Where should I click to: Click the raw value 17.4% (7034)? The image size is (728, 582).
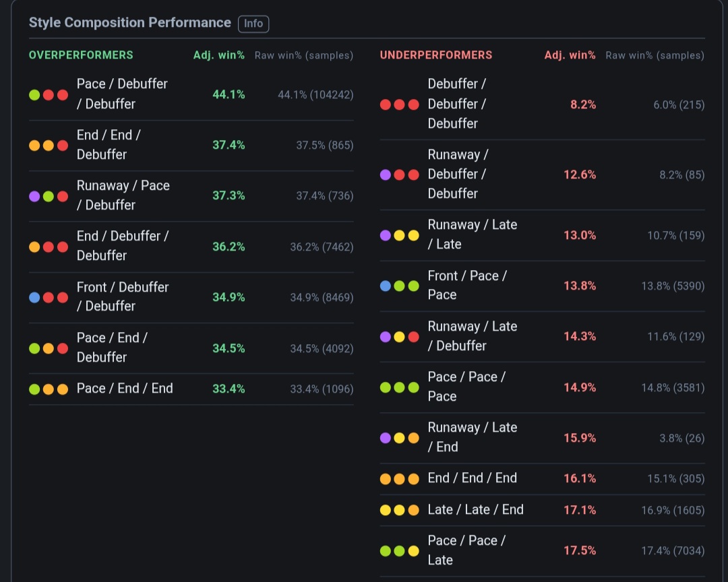(673, 551)
